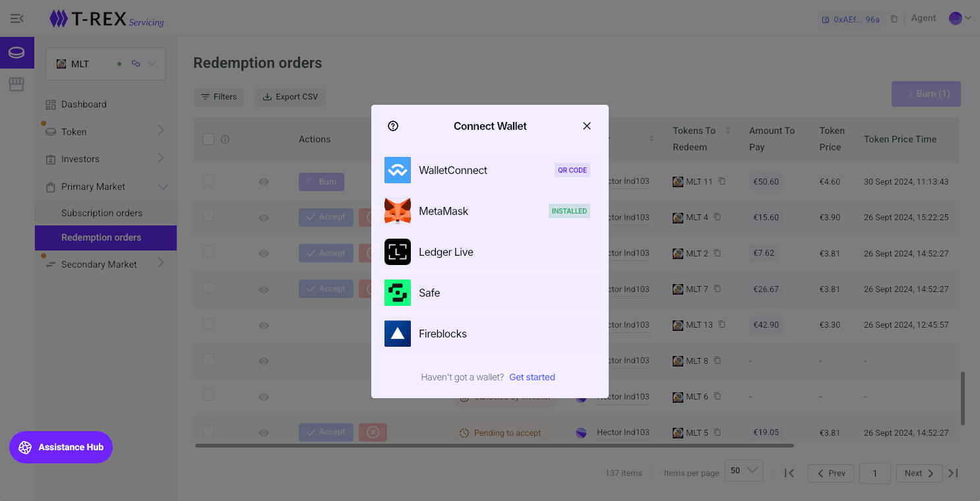View details eye icon for MLT 8 row
The height and width of the screenshot is (501, 980).
(264, 361)
